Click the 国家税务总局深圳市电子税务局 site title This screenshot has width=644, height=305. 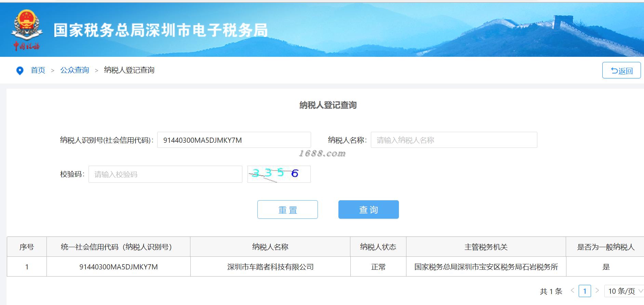(x=161, y=30)
